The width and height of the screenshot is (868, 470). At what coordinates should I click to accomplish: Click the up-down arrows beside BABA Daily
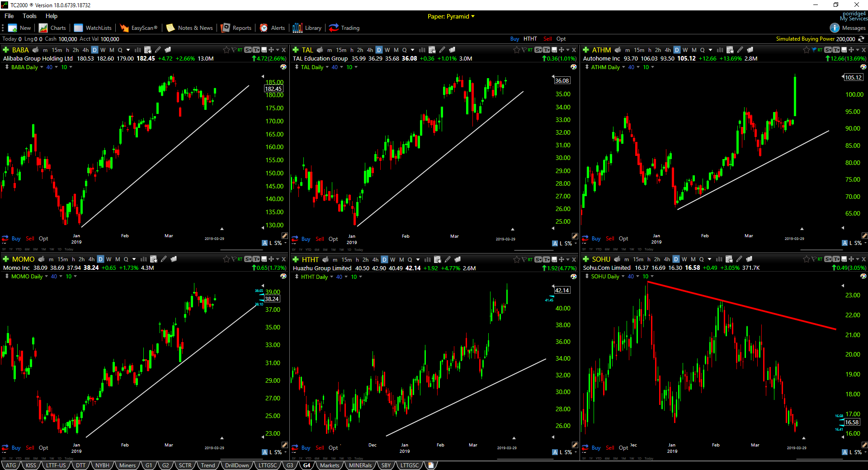point(7,67)
